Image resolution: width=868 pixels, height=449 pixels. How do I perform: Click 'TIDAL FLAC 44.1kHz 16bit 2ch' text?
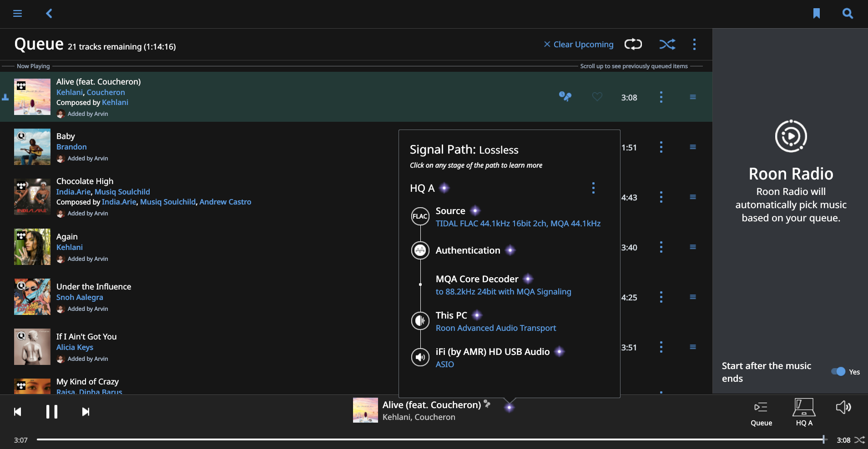pyautogui.click(x=491, y=224)
